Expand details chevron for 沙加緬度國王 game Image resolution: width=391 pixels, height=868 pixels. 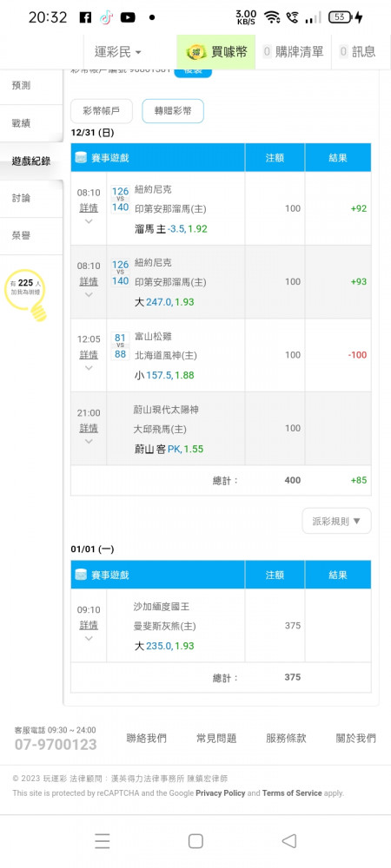[x=89, y=638]
